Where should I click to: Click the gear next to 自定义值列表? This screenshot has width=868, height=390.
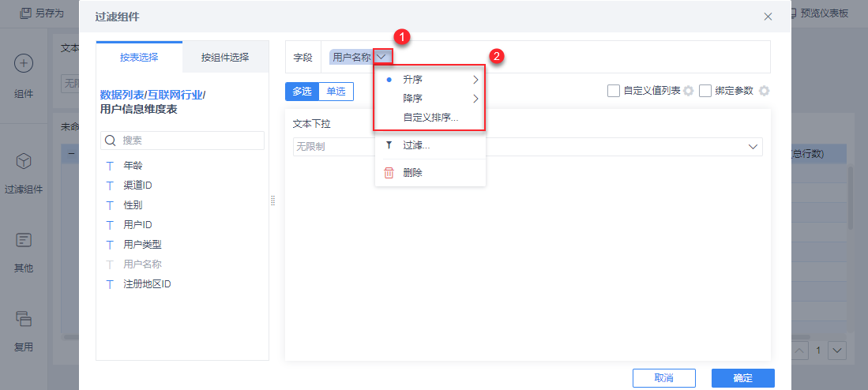[x=688, y=91]
